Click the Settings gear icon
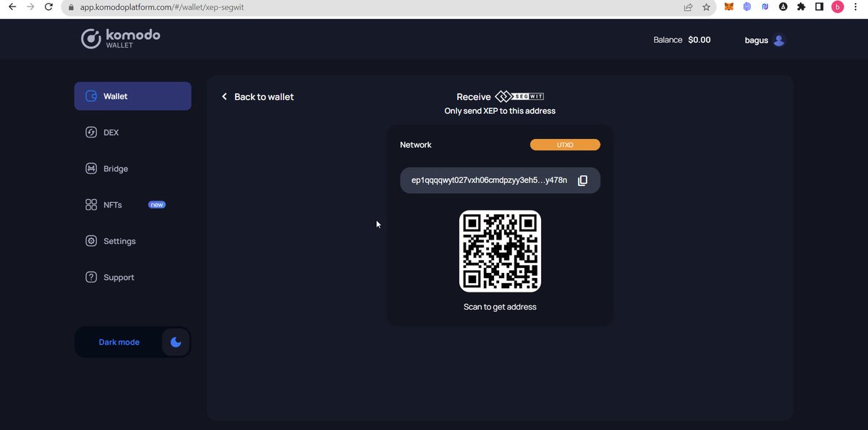The width and height of the screenshot is (868, 430). tap(91, 241)
